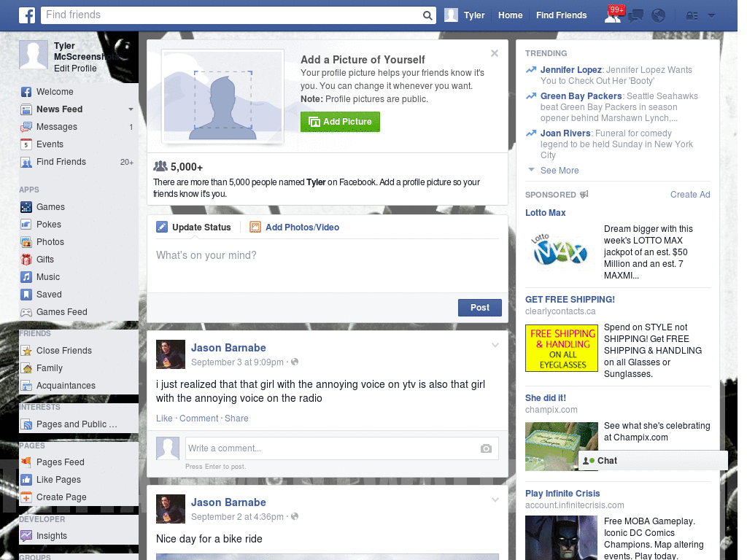Open Joan Rivers trending topic
Screen dimensions: 747x560
click(565, 133)
